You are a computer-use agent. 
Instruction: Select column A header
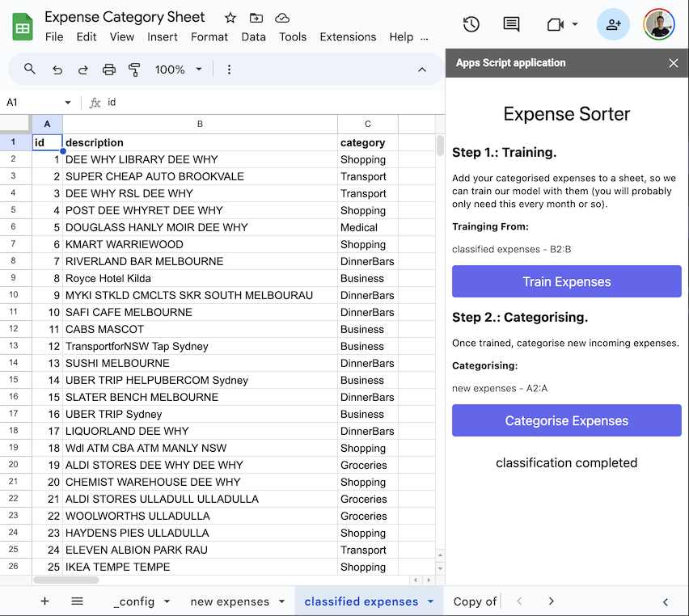47,124
